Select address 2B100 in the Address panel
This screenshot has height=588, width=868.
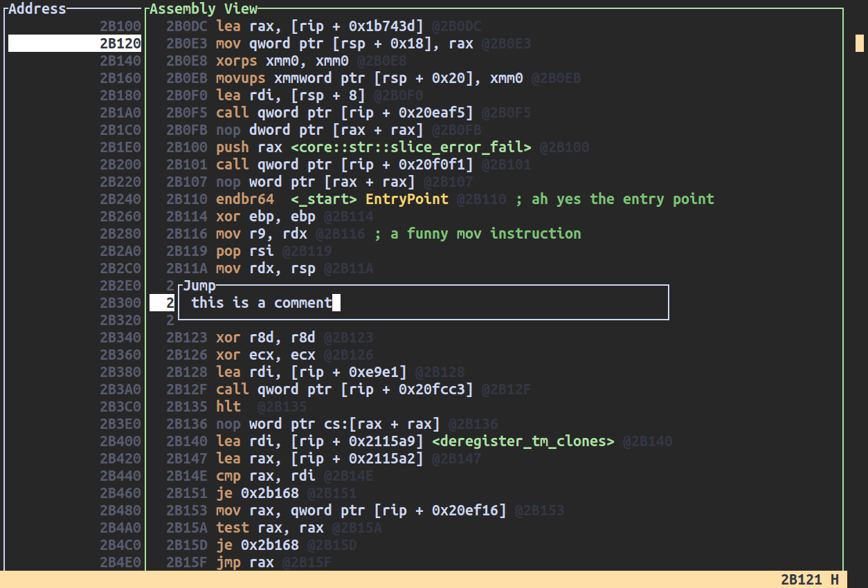(x=120, y=26)
